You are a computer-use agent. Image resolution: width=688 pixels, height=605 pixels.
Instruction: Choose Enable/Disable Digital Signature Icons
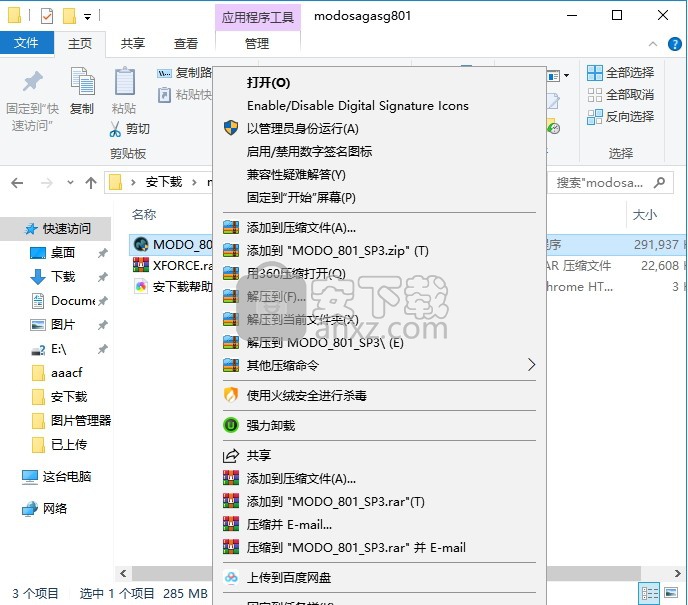(x=380, y=106)
